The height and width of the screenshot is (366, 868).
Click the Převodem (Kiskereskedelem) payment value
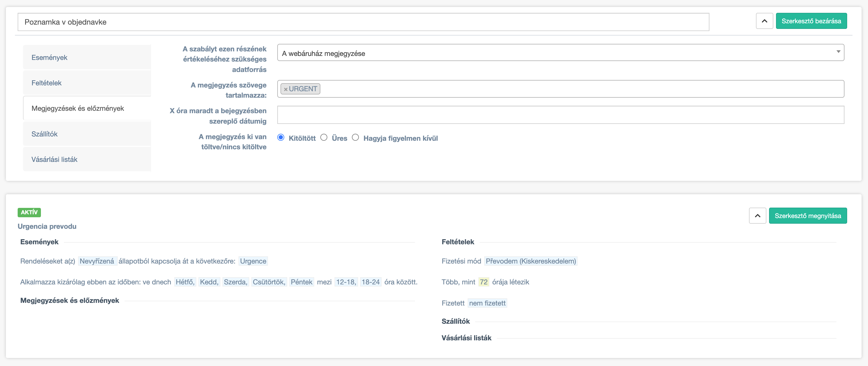tap(531, 261)
